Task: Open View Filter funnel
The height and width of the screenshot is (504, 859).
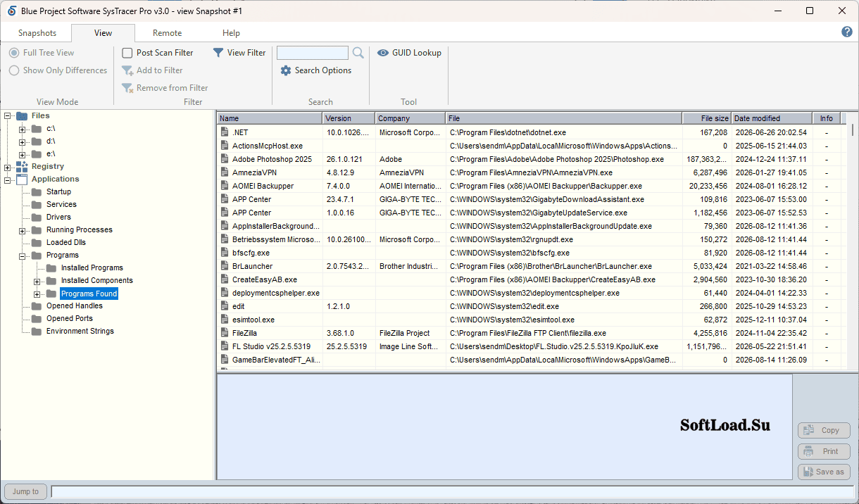Action: tap(218, 53)
